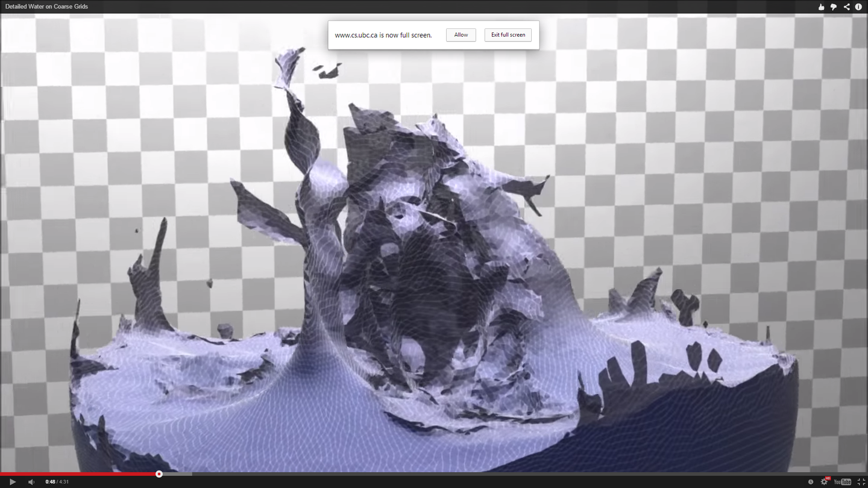
Task: Seek within the grey unplayed progress bar
Action: pos(515,474)
